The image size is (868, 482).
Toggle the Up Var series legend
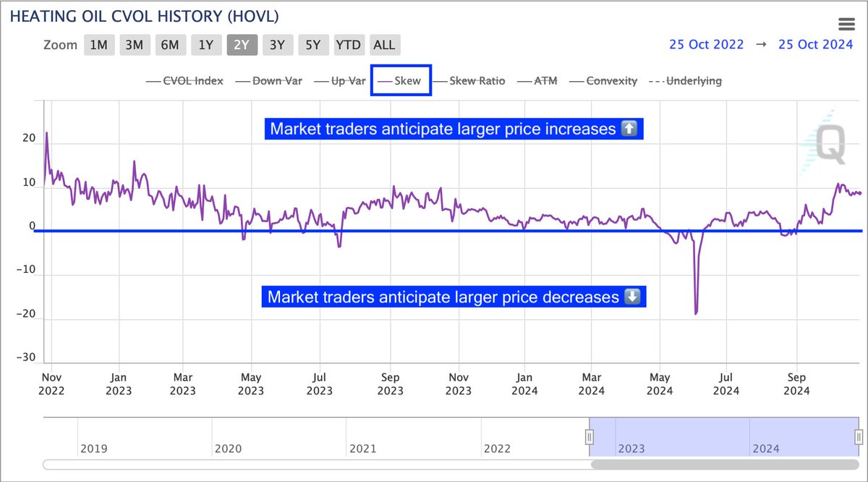pyautogui.click(x=339, y=81)
